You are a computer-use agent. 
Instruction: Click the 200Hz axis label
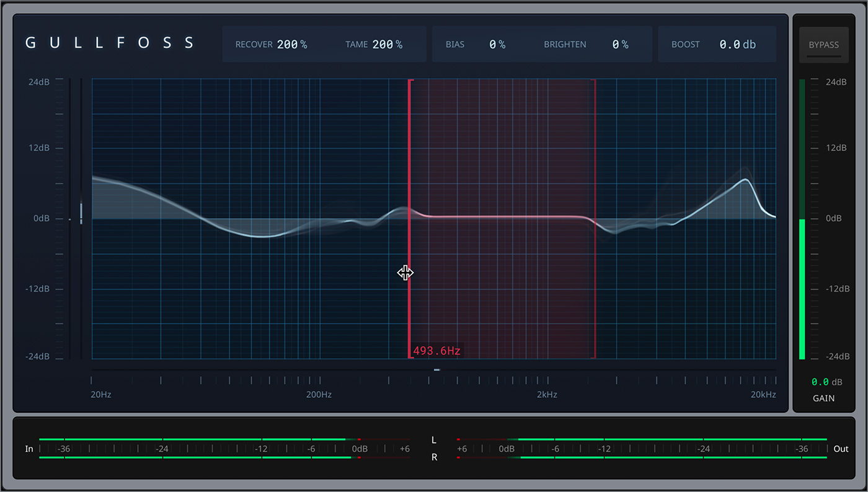coord(318,395)
